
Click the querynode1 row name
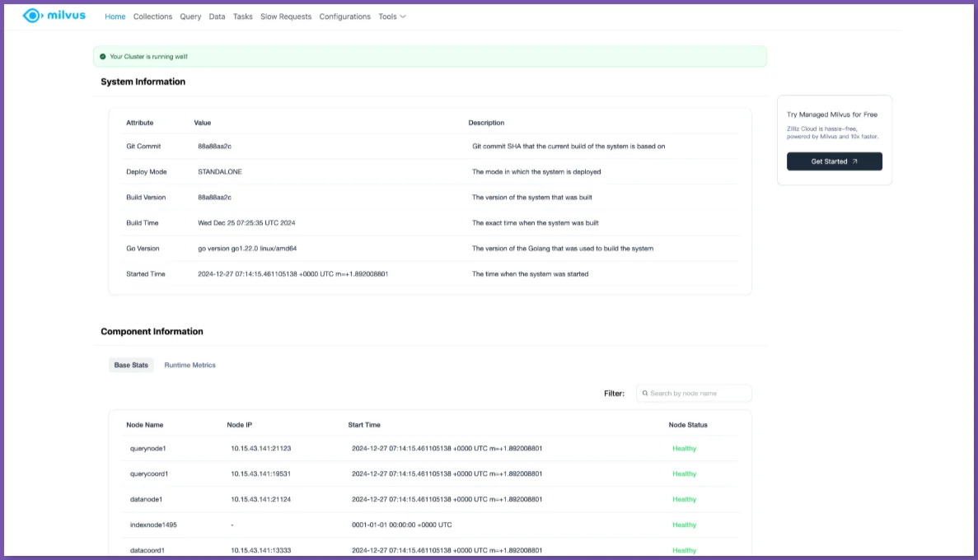147,449
